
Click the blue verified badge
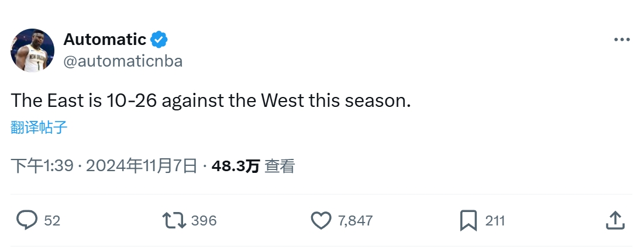tap(159, 40)
